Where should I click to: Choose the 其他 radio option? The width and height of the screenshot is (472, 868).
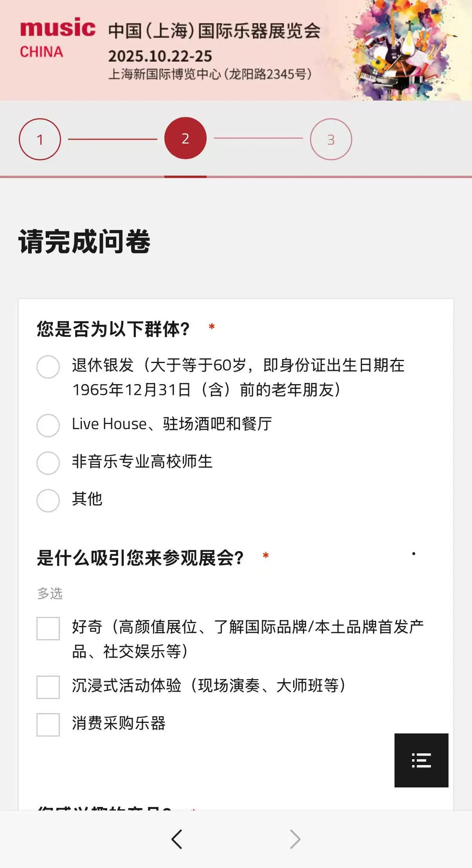(x=48, y=500)
